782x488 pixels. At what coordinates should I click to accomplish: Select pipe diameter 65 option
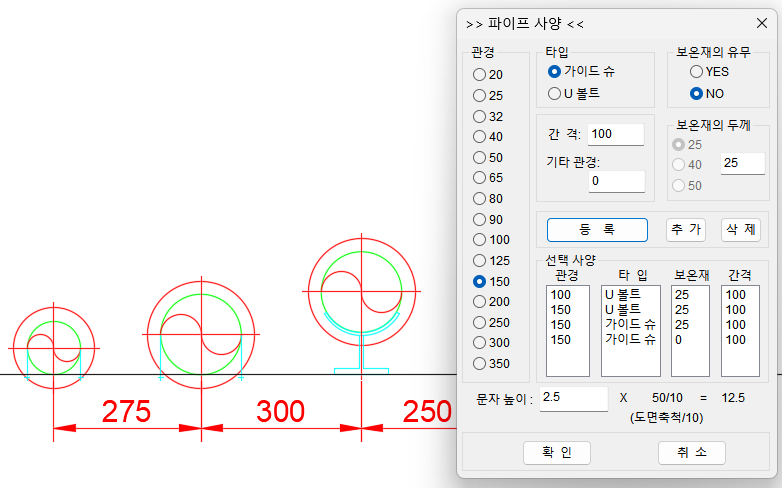point(480,178)
